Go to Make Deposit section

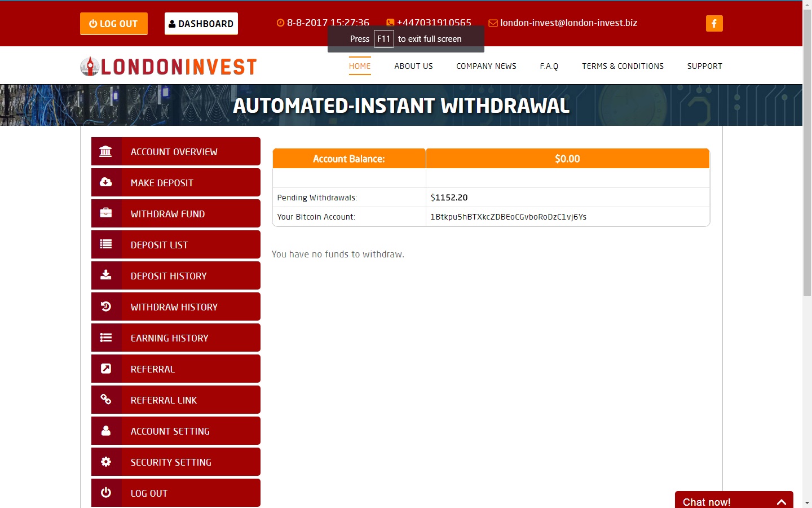tap(176, 182)
